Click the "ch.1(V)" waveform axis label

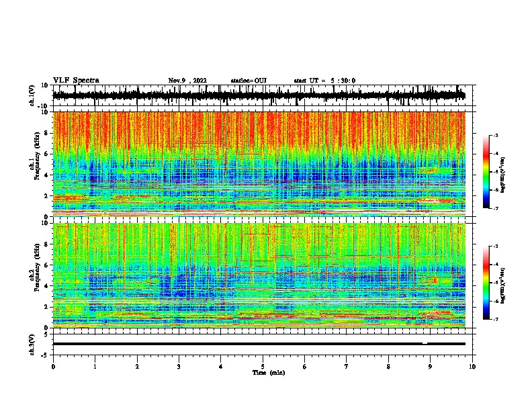point(32,95)
